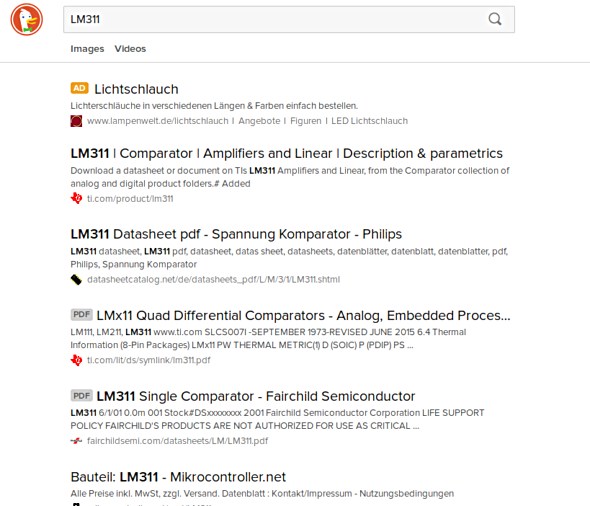The width and height of the screenshot is (590, 506).
Task: Open LM311 Datasheet pdf Philips result
Action: (x=236, y=234)
